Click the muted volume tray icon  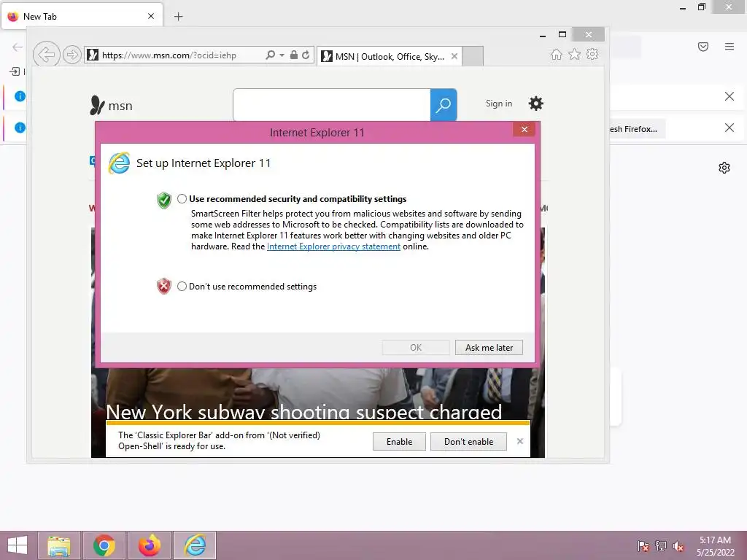pos(678,546)
